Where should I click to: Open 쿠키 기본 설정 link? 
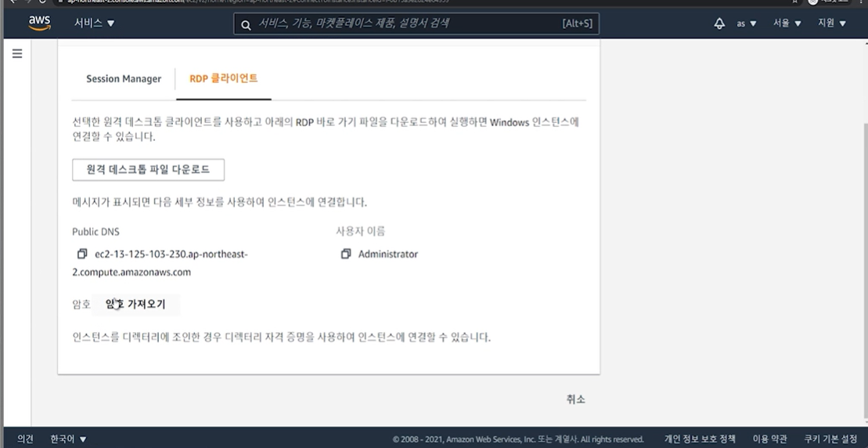tap(830, 439)
